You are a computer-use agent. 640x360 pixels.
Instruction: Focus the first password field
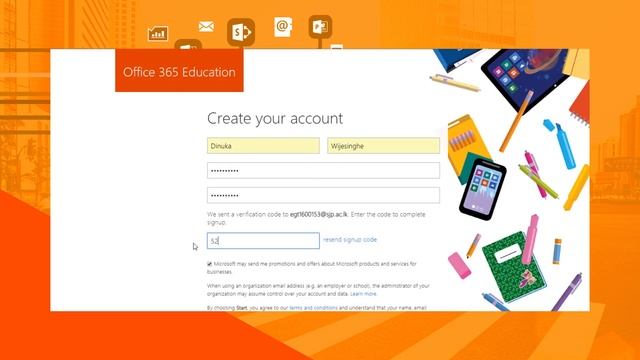(323, 171)
